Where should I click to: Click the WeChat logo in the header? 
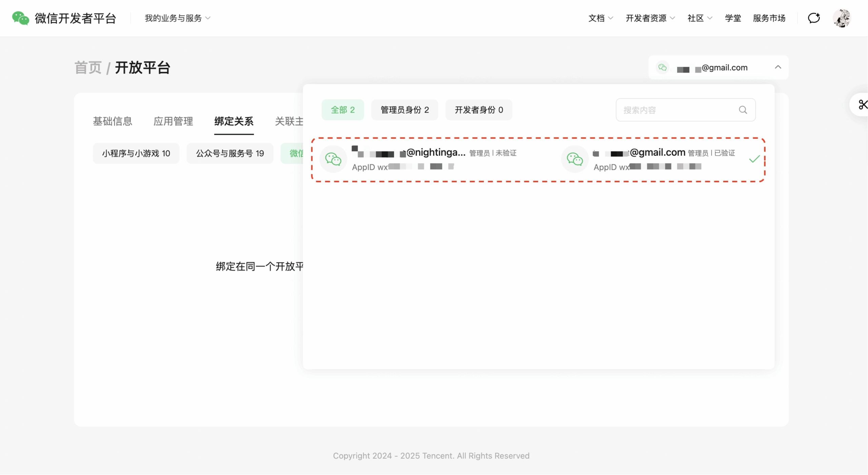coord(20,18)
